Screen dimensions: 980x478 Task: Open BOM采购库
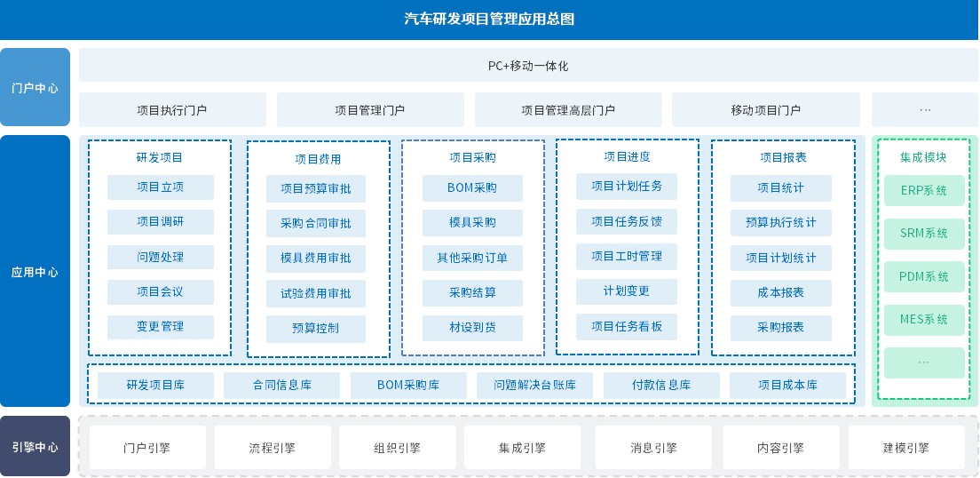point(408,386)
